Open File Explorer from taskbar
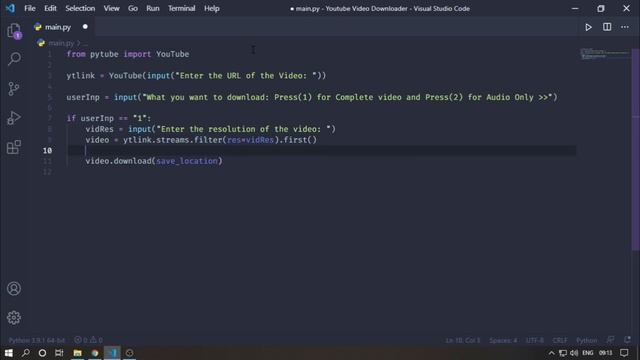 coord(77,353)
